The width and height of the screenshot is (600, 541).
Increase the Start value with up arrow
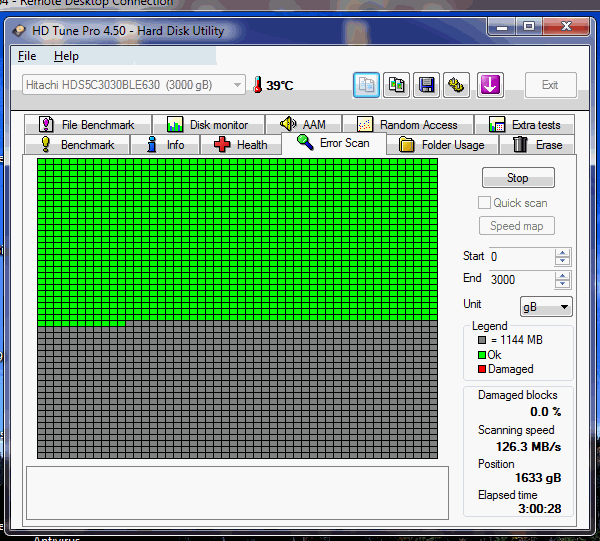point(562,253)
